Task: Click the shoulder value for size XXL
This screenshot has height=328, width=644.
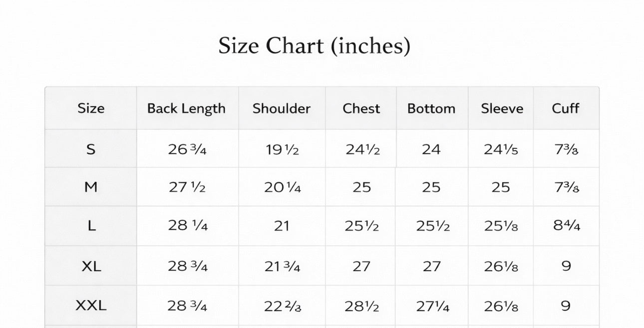Action: (x=282, y=306)
